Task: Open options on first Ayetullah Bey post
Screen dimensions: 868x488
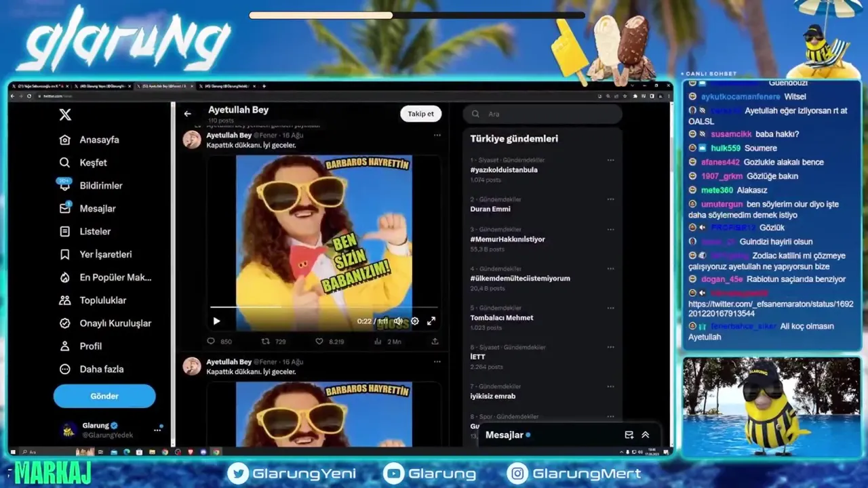Action: pos(437,136)
